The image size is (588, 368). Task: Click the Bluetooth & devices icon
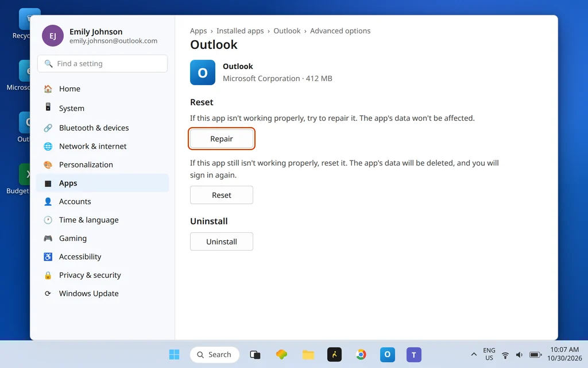(48, 128)
